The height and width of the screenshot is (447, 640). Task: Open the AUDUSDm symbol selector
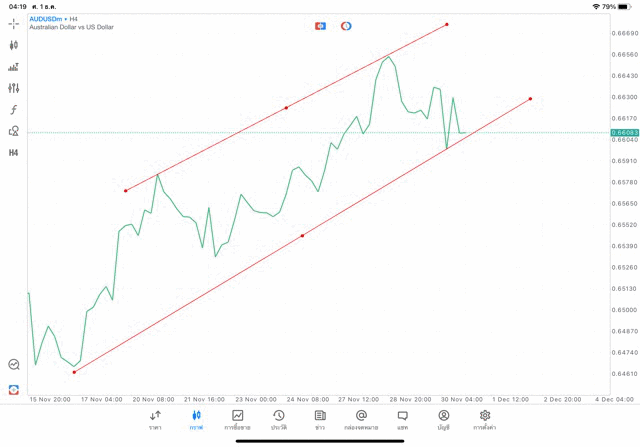point(49,18)
